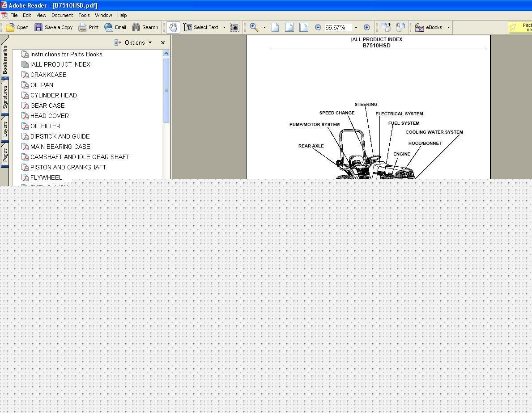Go to the GEAR CASE bookmark
This screenshot has width=532, height=413.
[x=47, y=105]
